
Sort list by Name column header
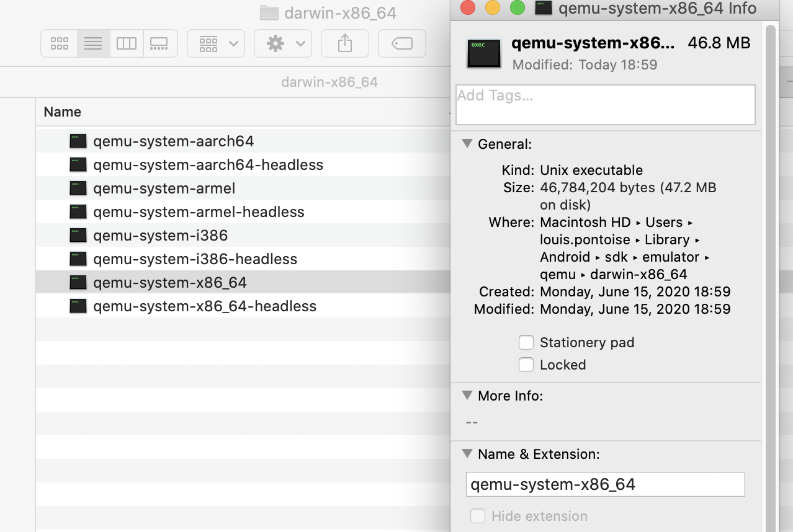63,112
